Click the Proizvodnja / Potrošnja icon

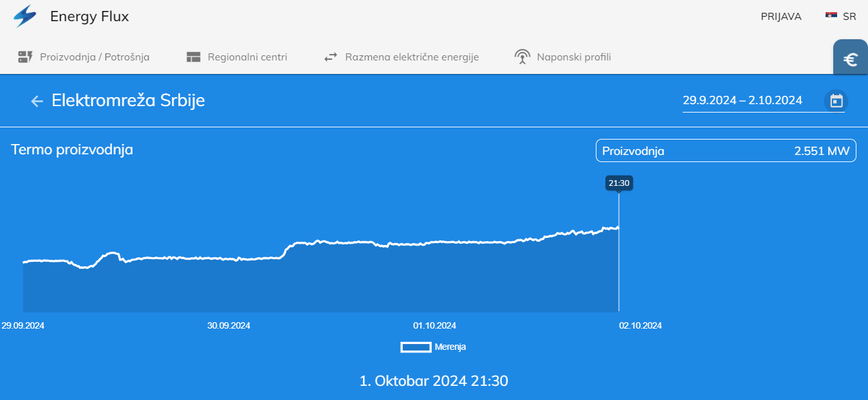[25, 57]
